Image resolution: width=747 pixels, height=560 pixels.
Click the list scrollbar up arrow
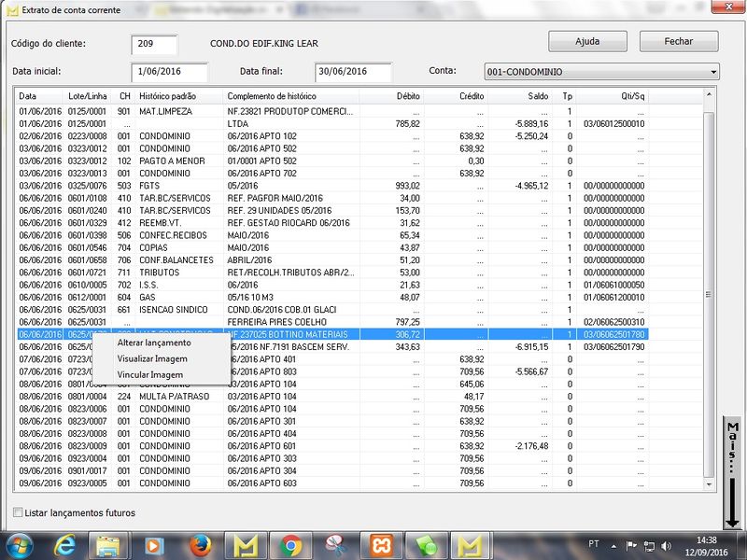pos(709,95)
